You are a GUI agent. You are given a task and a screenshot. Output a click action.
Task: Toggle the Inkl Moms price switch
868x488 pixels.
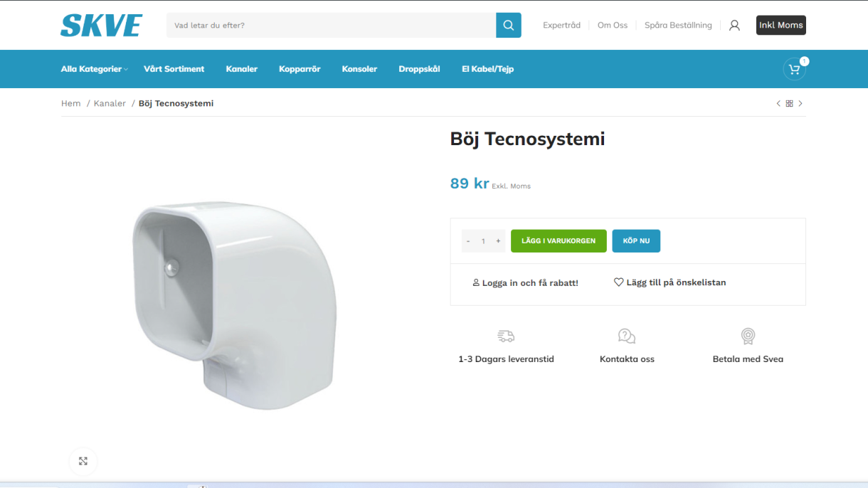coord(780,25)
